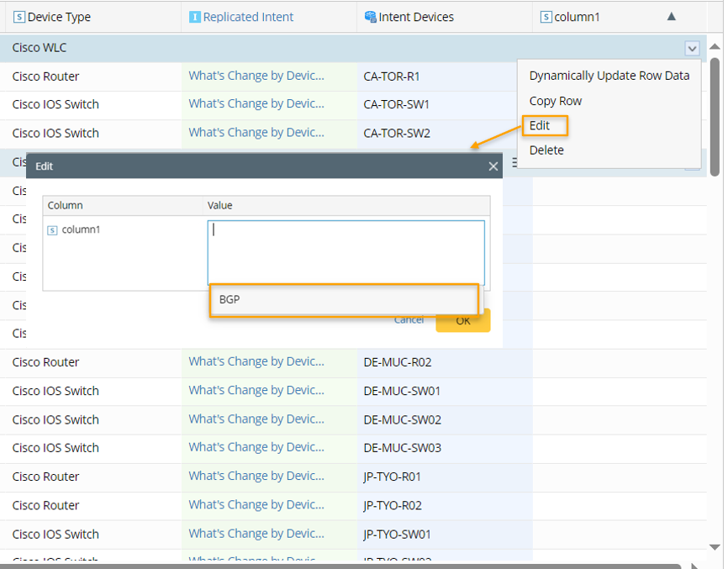Click the vertical scrollbar down arrow

point(715,548)
